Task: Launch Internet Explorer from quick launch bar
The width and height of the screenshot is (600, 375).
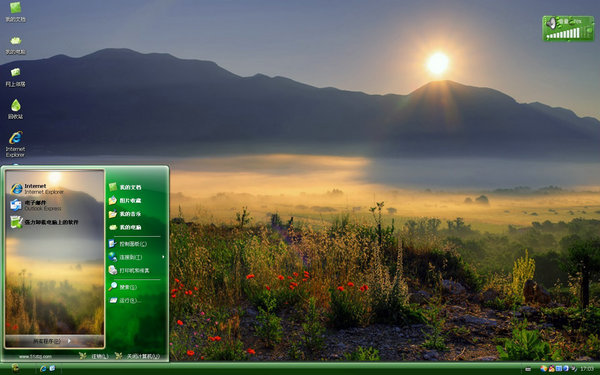Action: [43, 368]
